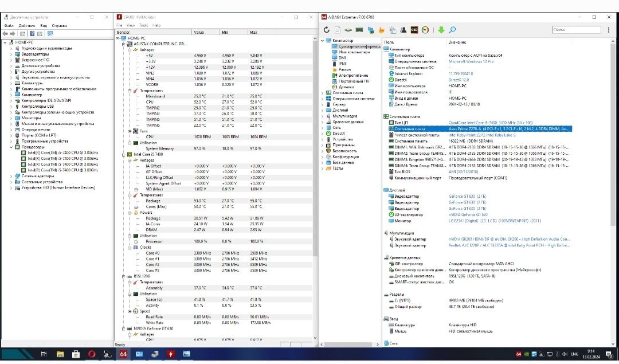The height and width of the screenshot is (364, 619).
Task: Select Разгон in AIDA64 tree
Action: coord(344,69)
